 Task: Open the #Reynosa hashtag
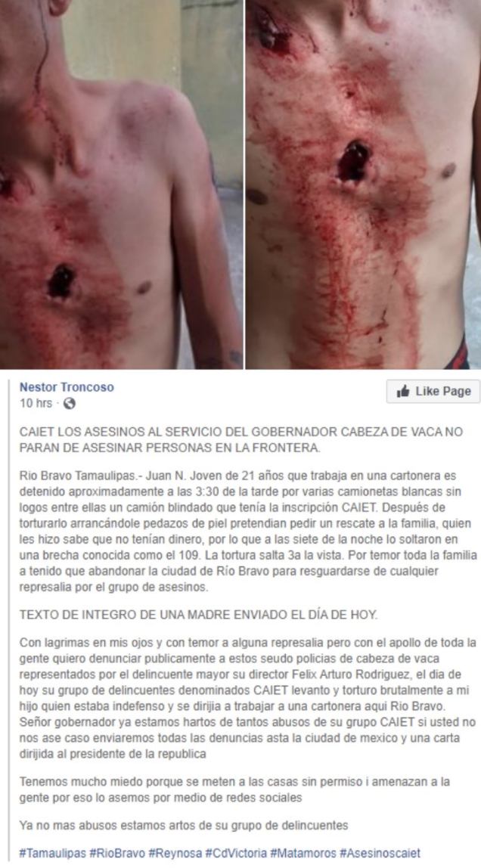pyautogui.click(x=175, y=853)
